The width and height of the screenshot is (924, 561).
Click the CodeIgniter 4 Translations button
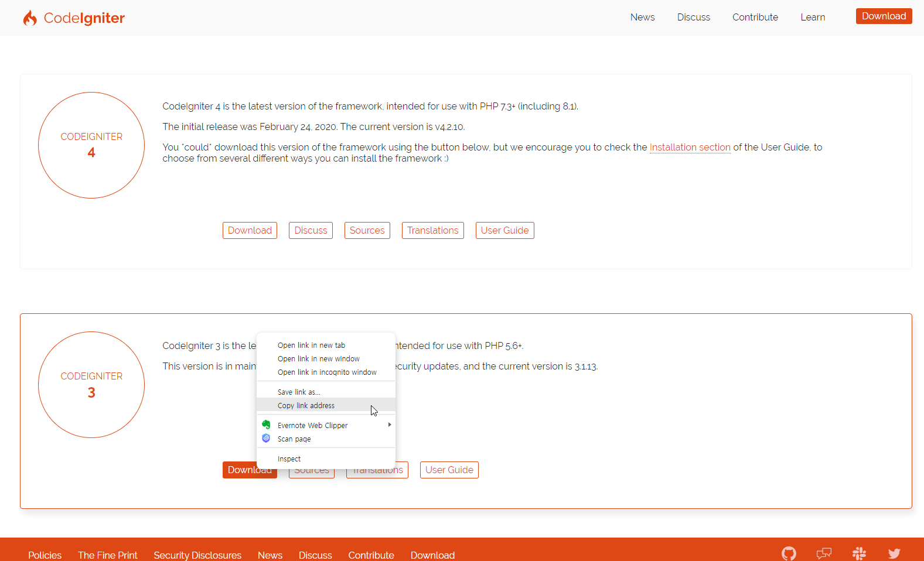(x=432, y=231)
